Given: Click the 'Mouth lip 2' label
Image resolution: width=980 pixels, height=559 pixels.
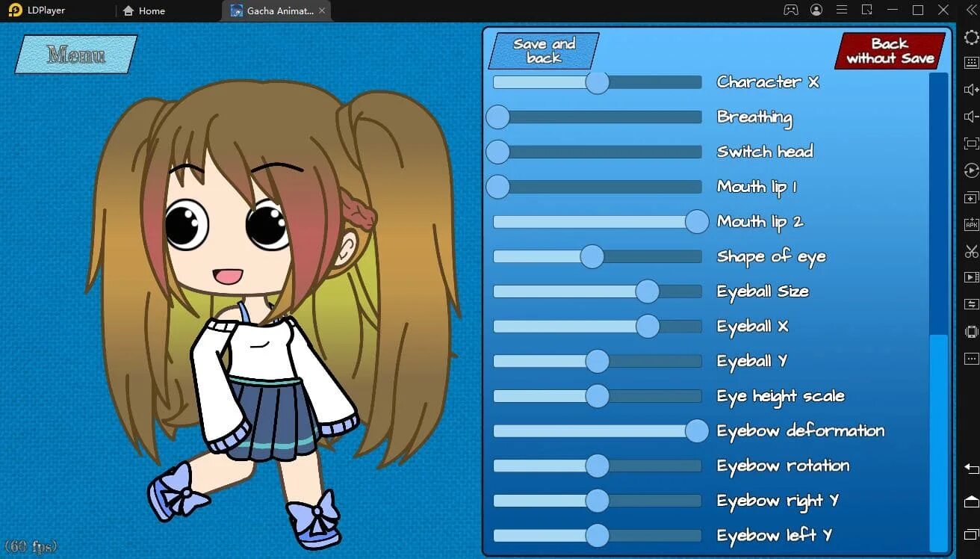Looking at the screenshot, I should coord(760,222).
